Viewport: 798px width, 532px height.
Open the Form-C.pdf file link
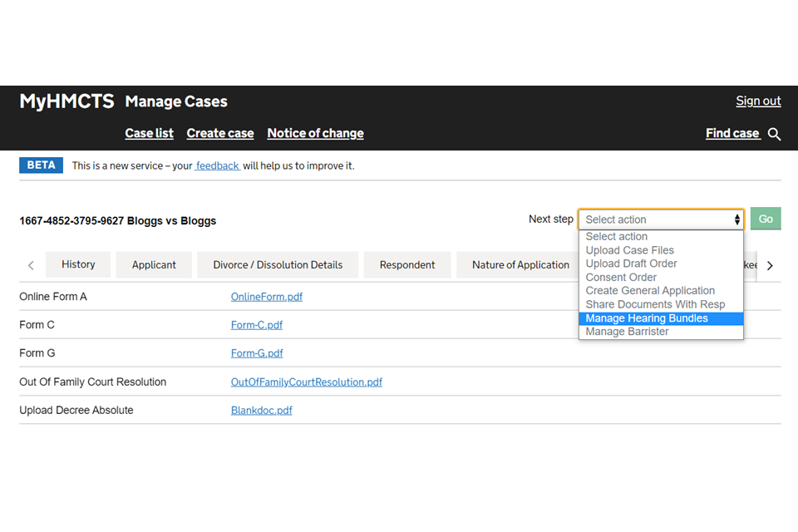point(257,325)
